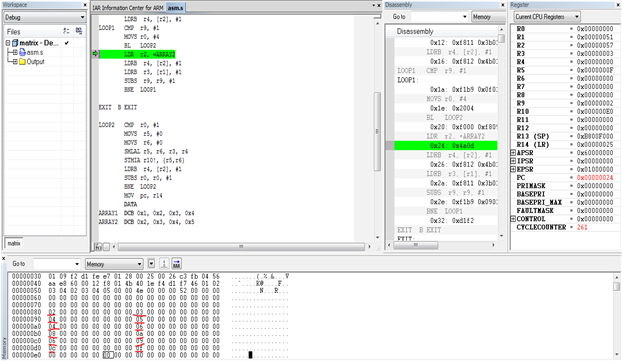This screenshot has height=364, width=622.
Task: Open the Disassembly Go to dropdown
Action: pos(465,17)
